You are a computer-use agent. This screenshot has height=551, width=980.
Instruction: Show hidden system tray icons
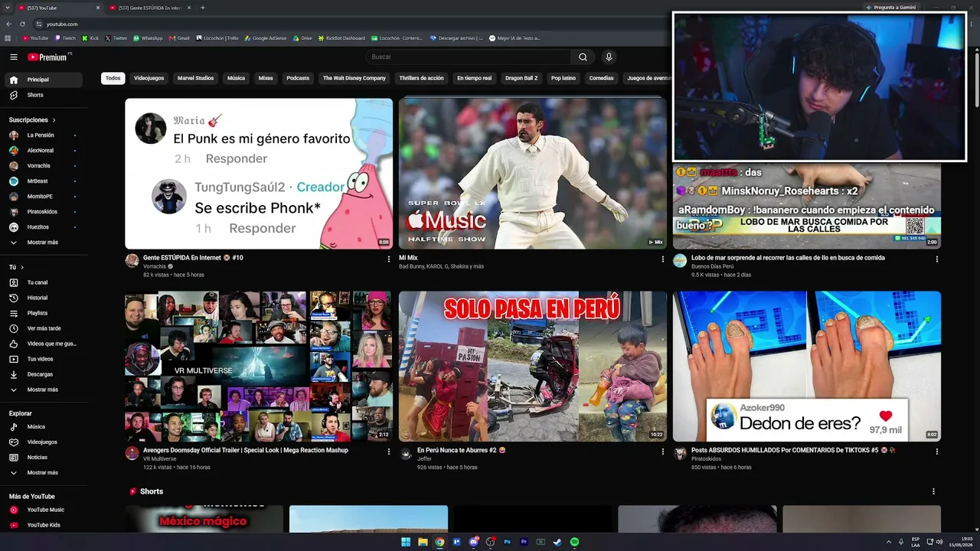889,542
